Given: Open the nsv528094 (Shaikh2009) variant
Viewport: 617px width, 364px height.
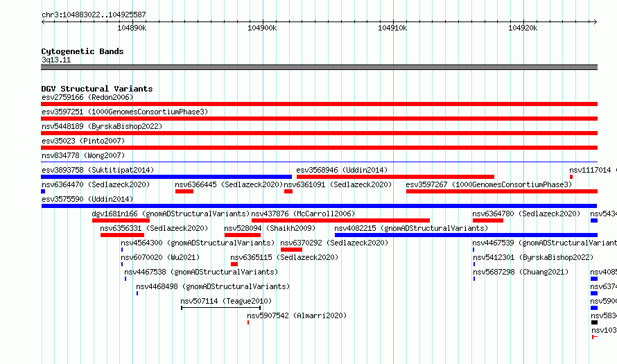Looking at the screenshot, I should [270, 228].
